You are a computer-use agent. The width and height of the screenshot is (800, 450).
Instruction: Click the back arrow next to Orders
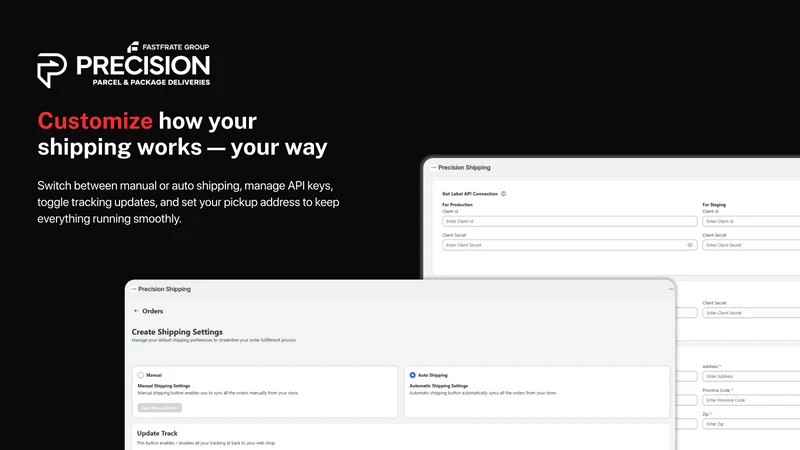[x=136, y=311]
